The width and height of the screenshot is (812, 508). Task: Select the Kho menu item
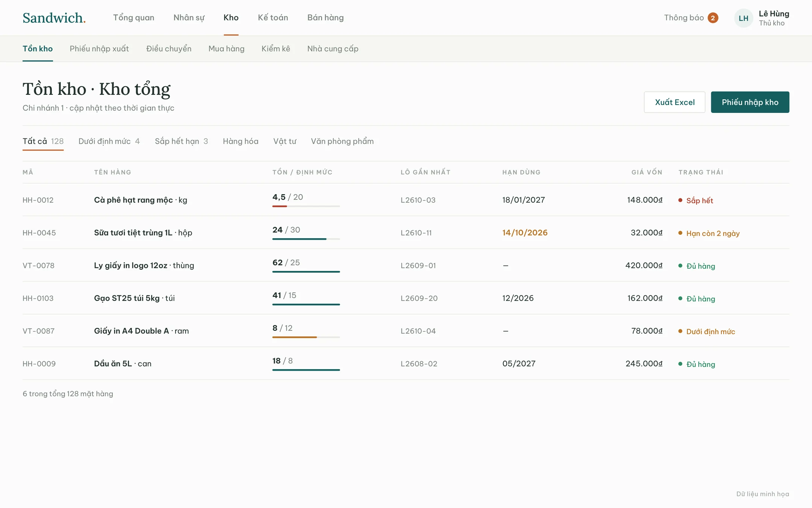tap(231, 18)
